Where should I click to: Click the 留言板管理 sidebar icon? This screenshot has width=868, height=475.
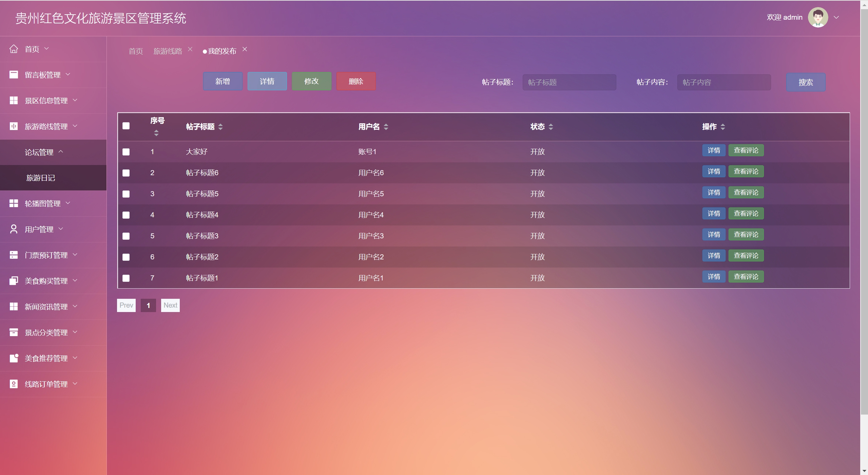(14, 75)
